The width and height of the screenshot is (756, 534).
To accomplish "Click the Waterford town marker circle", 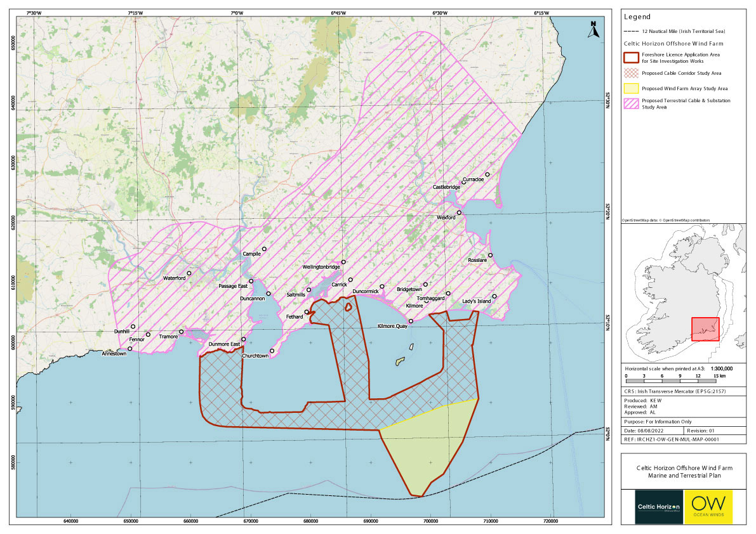I will point(189,273).
